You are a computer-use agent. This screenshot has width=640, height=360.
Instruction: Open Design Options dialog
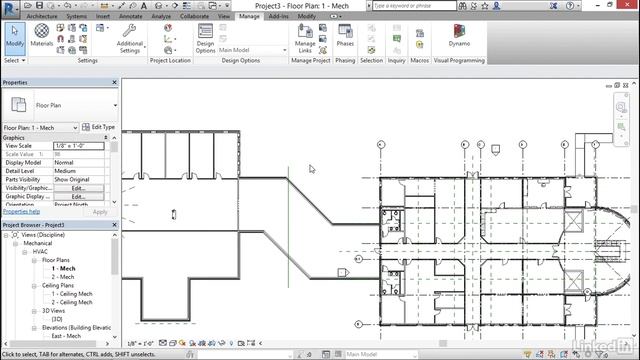(205, 38)
